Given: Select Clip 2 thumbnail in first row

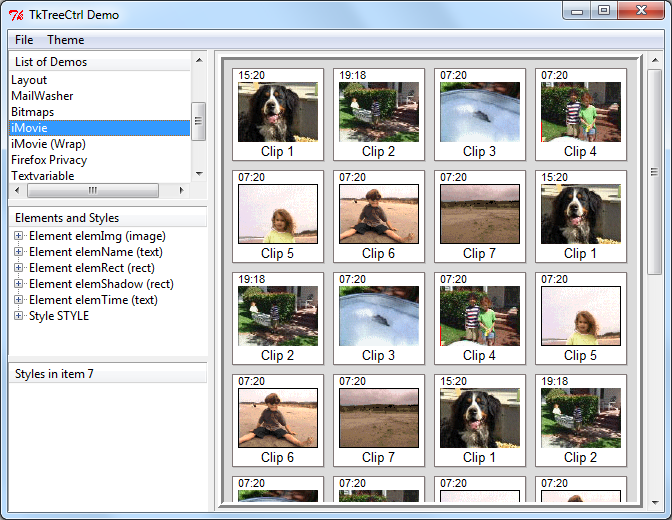Looking at the screenshot, I should pos(379,112).
